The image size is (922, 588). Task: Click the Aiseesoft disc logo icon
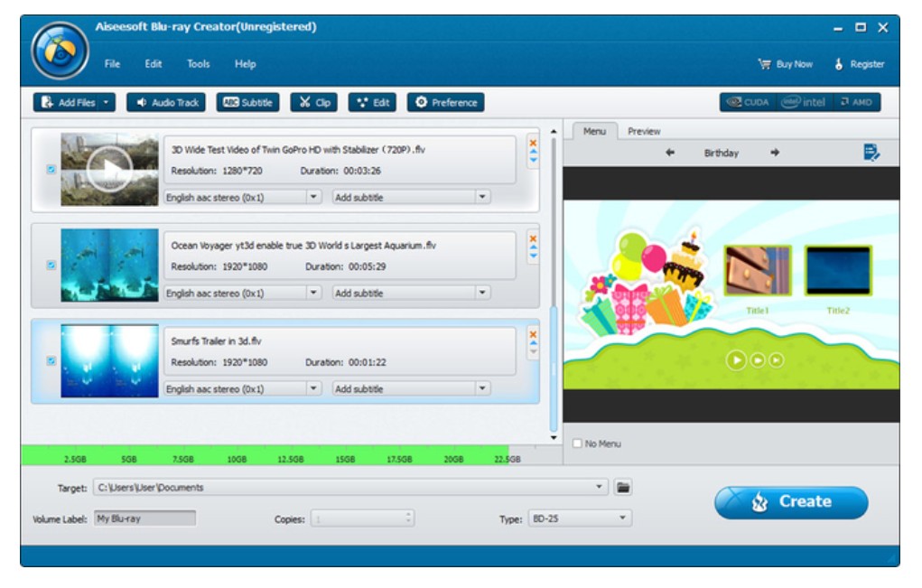click(x=60, y=51)
